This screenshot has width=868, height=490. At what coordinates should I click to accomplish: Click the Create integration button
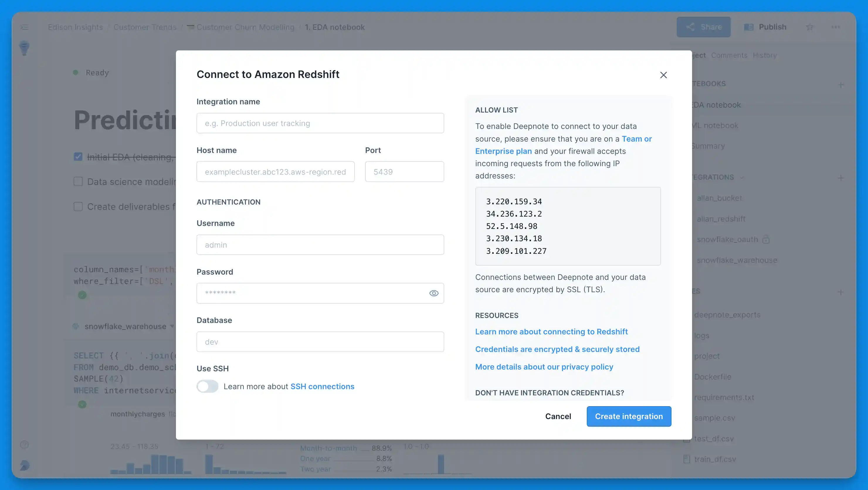[628, 416]
